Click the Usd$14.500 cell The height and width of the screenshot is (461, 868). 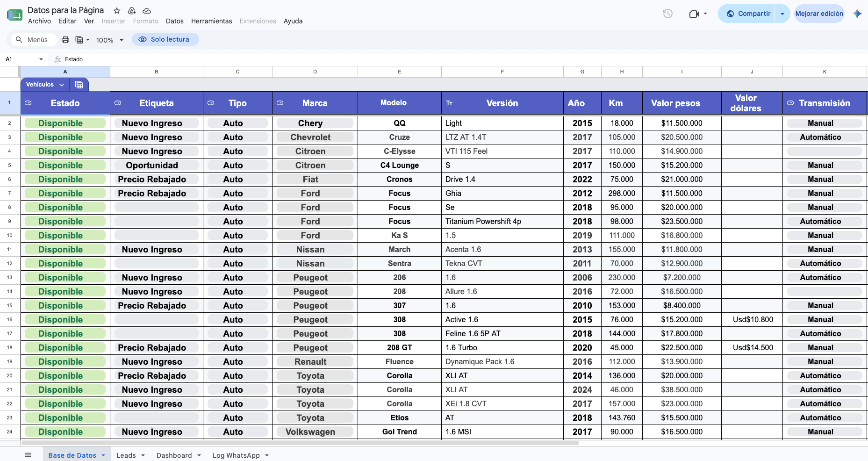click(752, 347)
